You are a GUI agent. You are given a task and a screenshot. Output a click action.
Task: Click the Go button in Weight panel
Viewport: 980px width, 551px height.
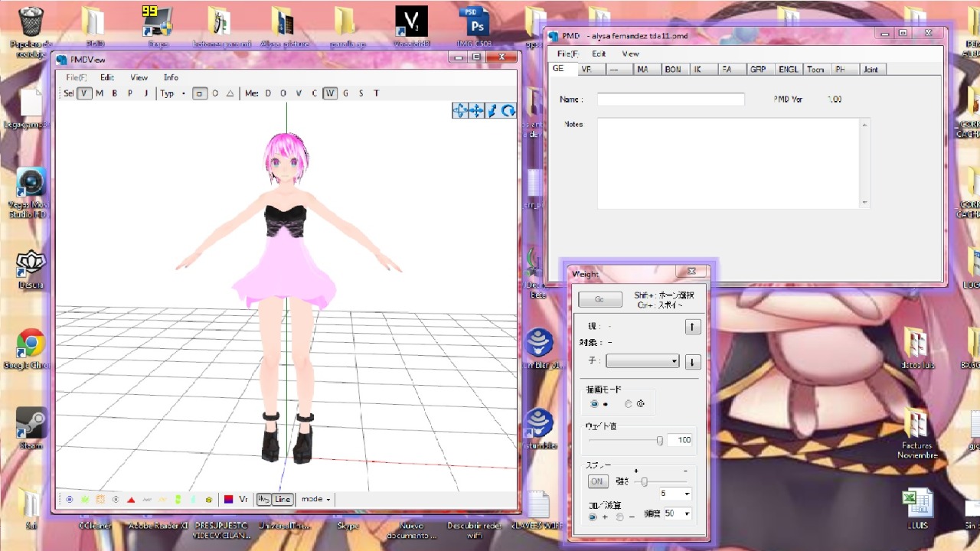[x=599, y=299]
